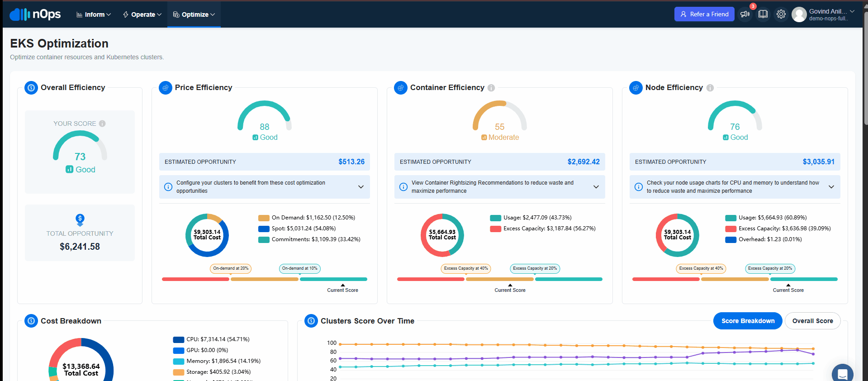The height and width of the screenshot is (381, 868).
Task: Click Container Excess Capacity legend swatch
Action: [496, 229]
